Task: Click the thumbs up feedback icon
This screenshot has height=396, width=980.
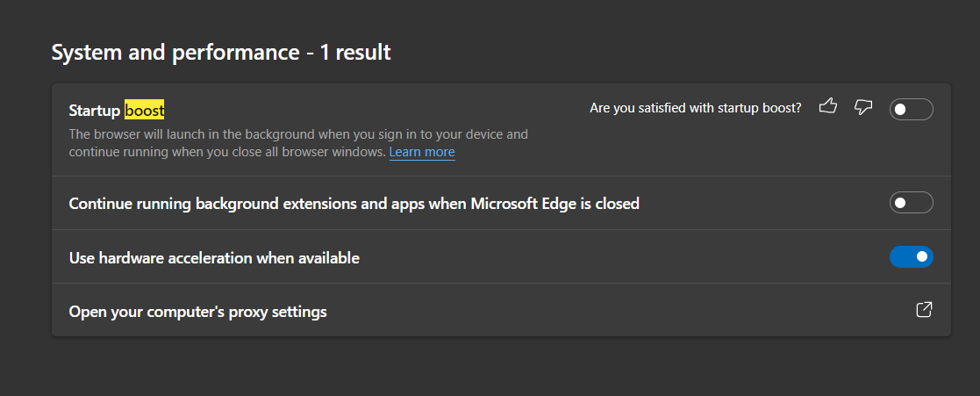Action: tap(827, 107)
